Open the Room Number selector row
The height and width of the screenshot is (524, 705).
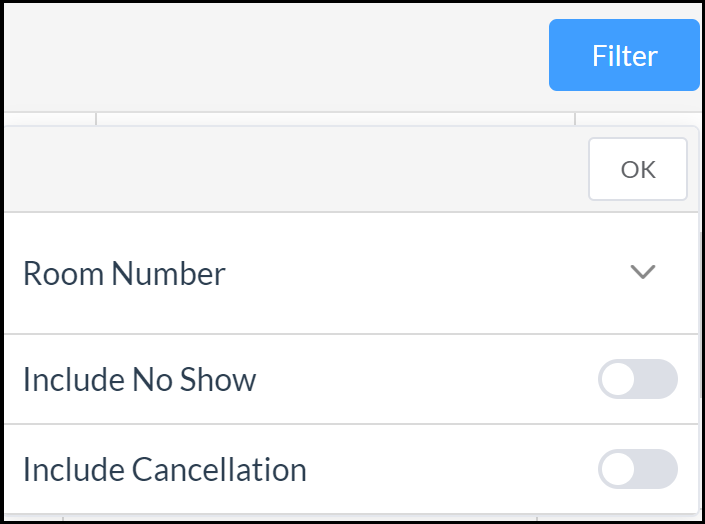coord(350,273)
